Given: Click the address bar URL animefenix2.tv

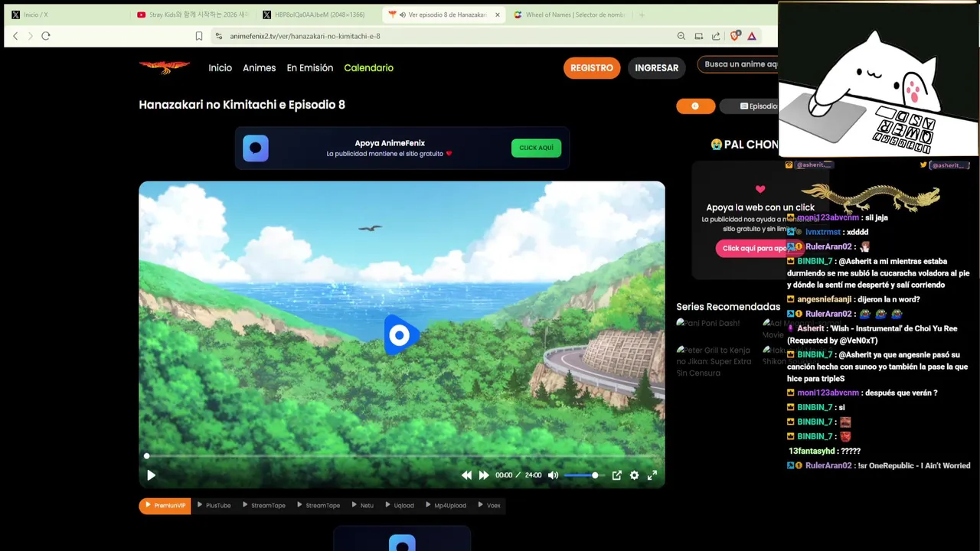Looking at the screenshot, I should click(305, 36).
